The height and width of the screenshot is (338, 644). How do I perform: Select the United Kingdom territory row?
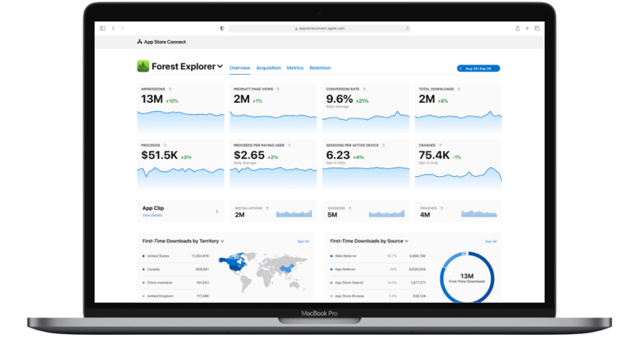(x=176, y=296)
